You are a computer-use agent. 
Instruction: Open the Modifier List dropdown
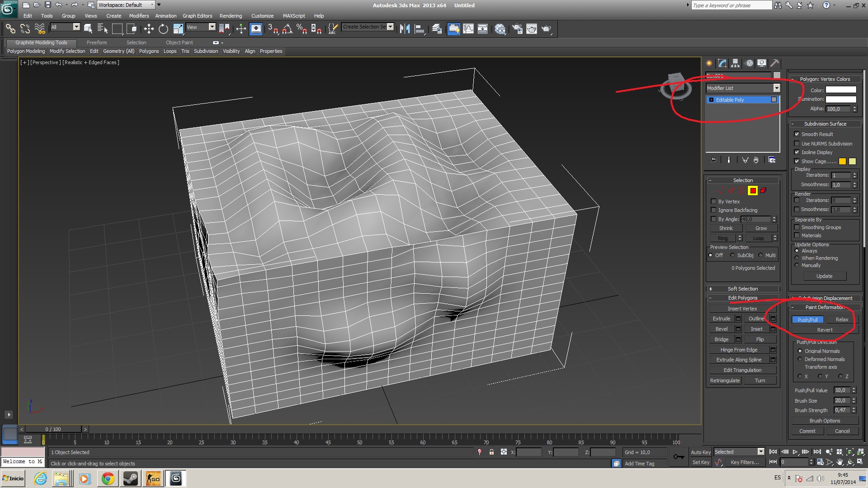click(x=776, y=88)
